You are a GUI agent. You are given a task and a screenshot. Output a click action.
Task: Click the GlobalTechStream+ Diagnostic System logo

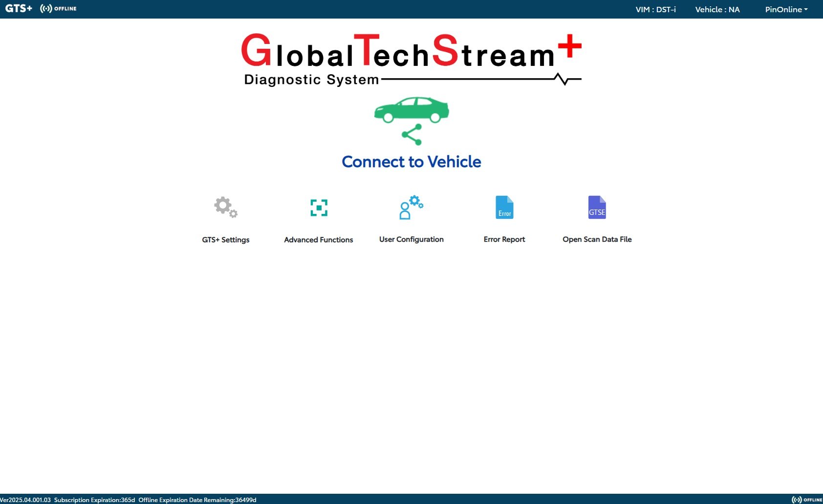(411, 59)
